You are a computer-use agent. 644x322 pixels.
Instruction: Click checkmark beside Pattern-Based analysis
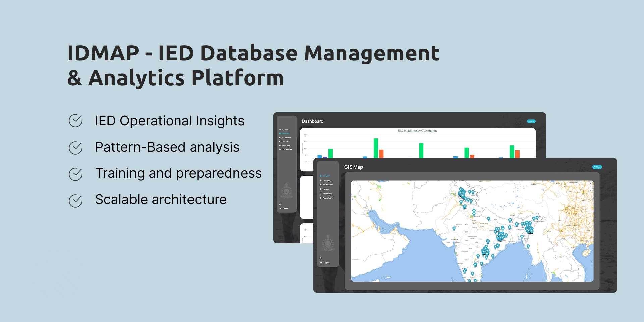75,147
